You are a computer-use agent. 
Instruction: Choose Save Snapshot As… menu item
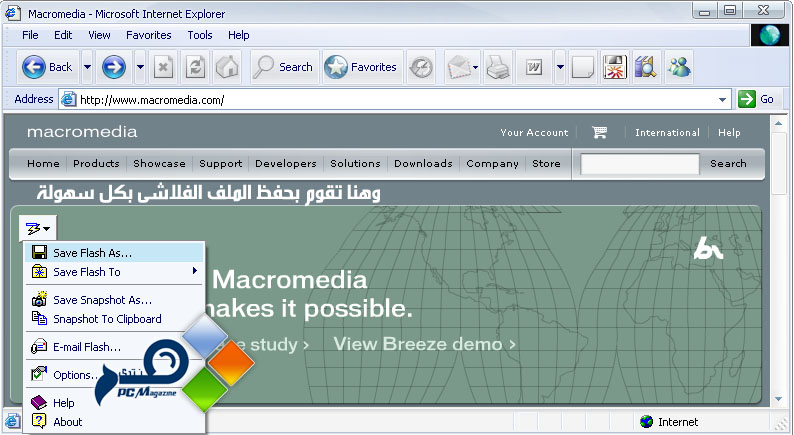(x=114, y=300)
